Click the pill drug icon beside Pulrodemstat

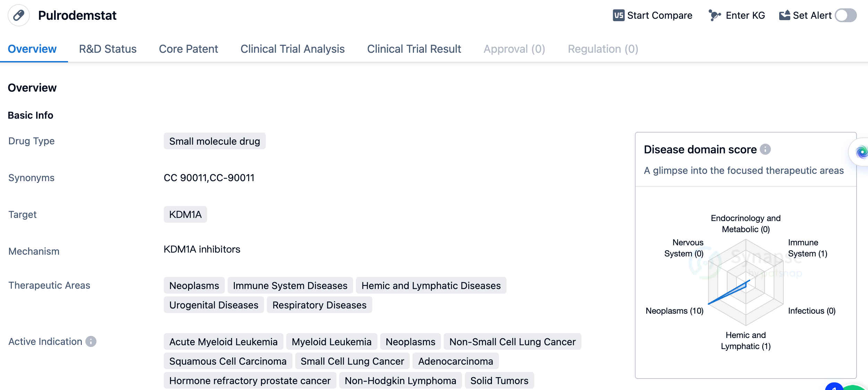pyautogui.click(x=19, y=15)
